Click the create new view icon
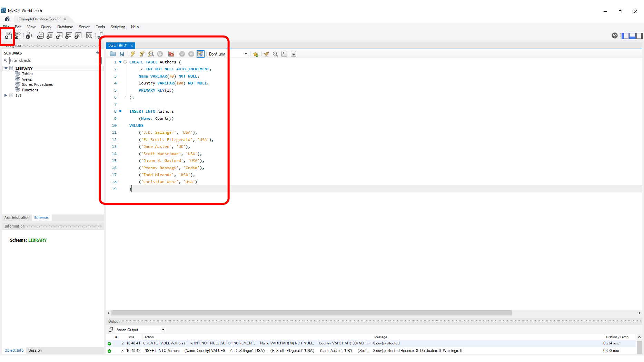Image resolution: width=644 pixels, height=362 pixels. 59,36
